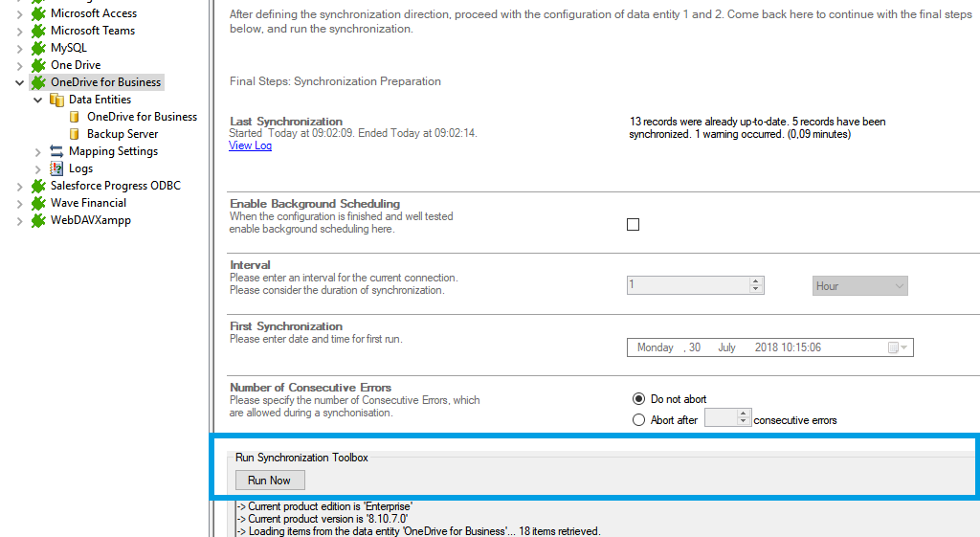Open the View Log link

point(250,145)
